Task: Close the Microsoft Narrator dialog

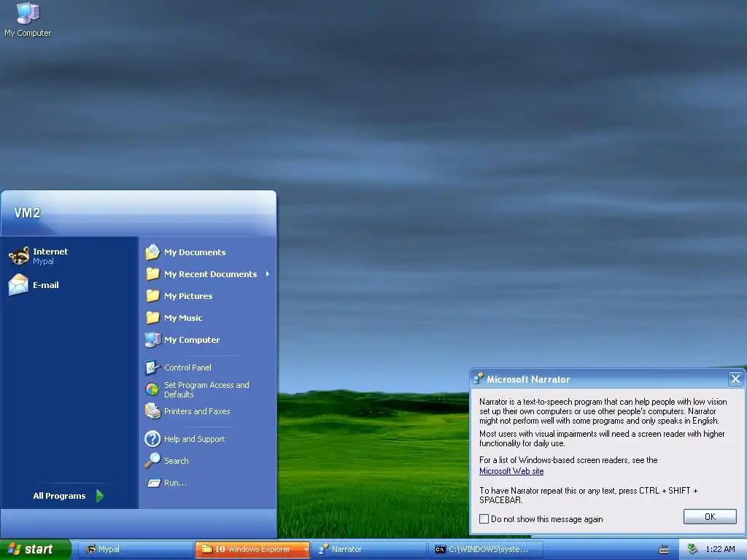Action: [735, 379]
